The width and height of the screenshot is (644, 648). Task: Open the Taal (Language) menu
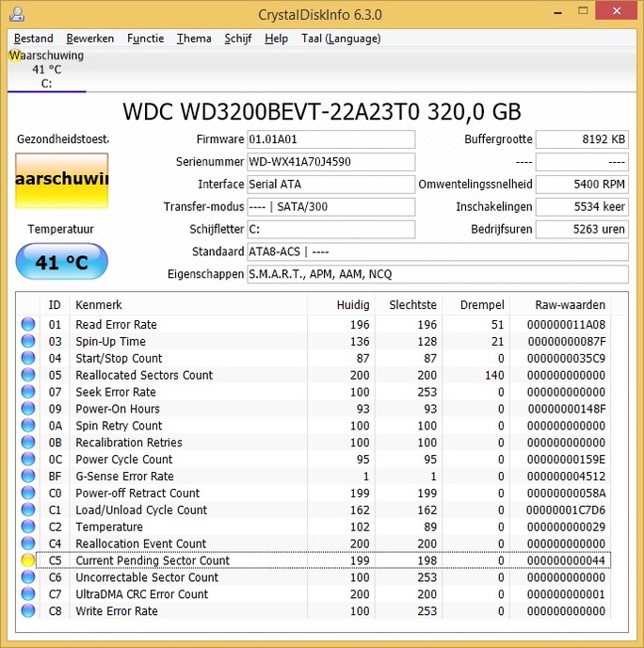(341, 39)
